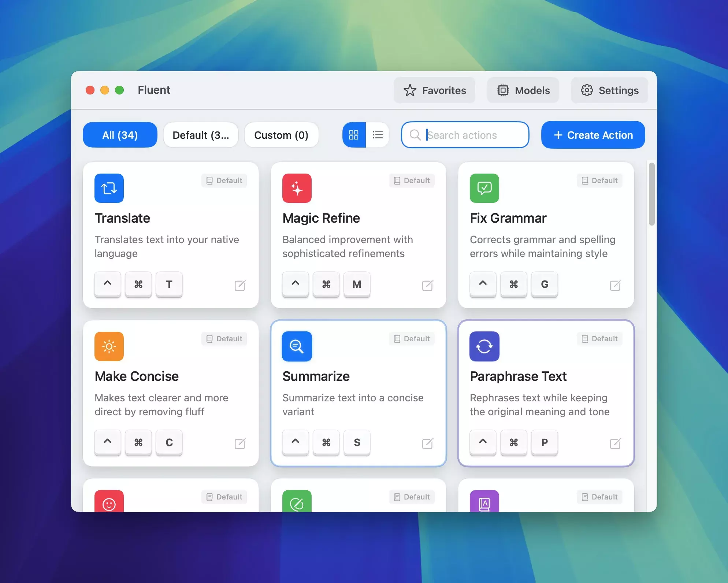
Task: Show All (34) actions filter
Action: pos(120,135)
